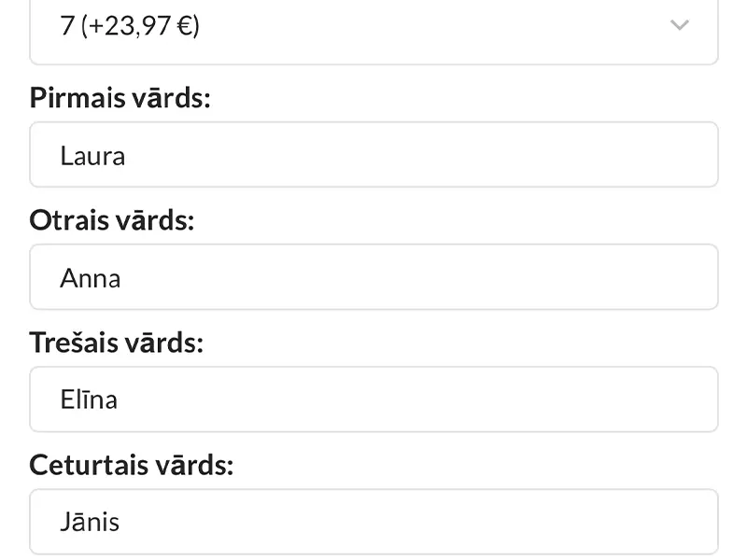Place cursor right after the text "Laura"
747x560 pixels.
[x=127, y=155]
